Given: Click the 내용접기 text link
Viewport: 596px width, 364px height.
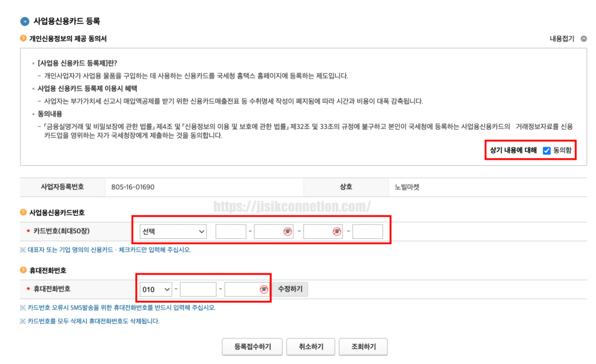Looking at the screenshot, I should point(562,39).
